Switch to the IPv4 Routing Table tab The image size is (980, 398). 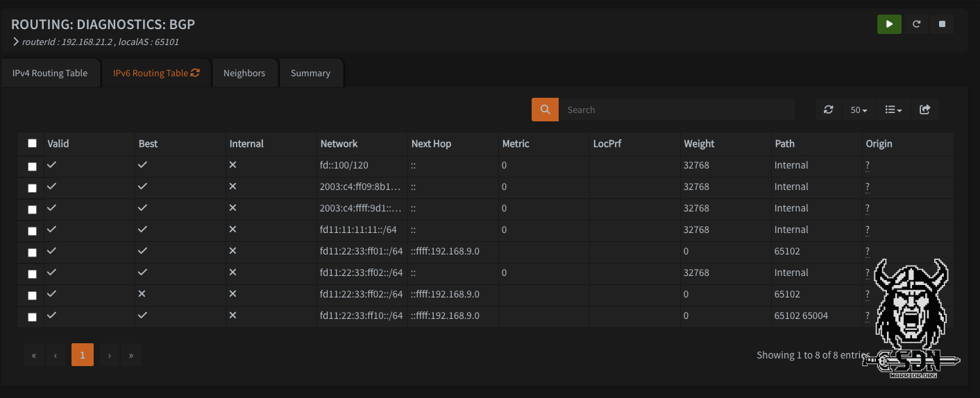50,73
